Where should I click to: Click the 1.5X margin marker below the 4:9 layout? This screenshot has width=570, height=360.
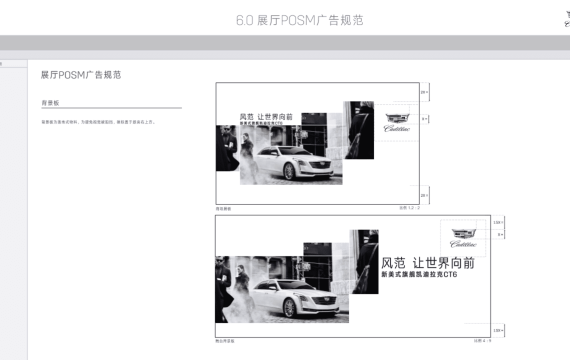[x=498, y=331]
